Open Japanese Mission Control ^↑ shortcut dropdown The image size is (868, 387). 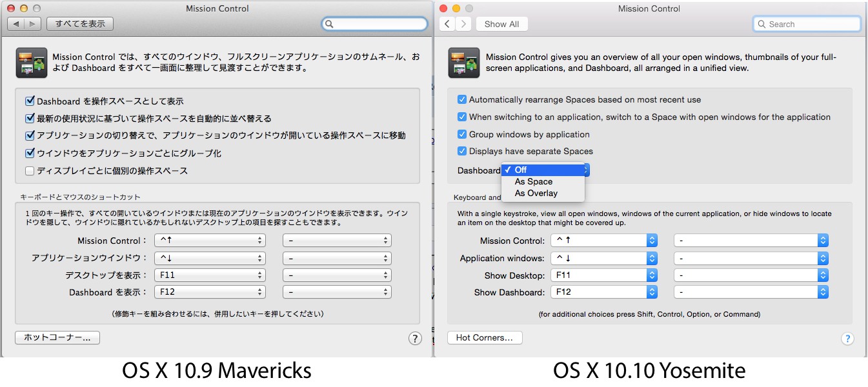click(x=210, y=241)
